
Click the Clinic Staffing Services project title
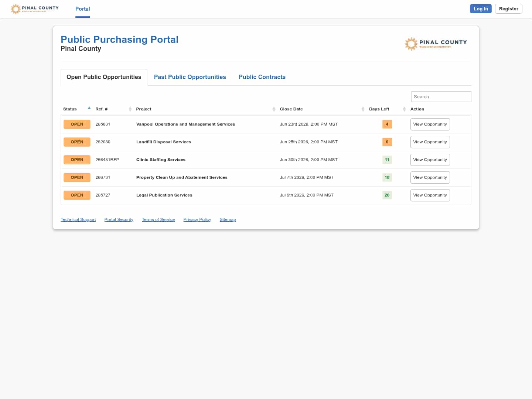[x=161, y=160]
